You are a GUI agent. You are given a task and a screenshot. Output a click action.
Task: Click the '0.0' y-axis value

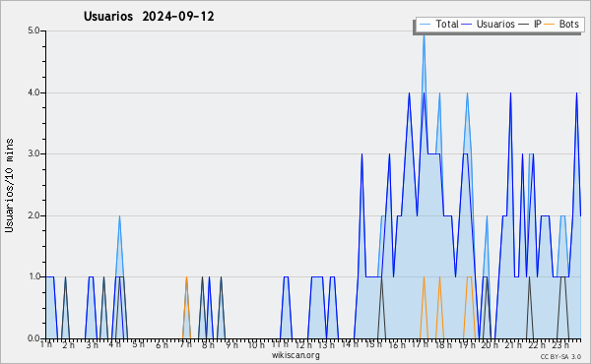tap(33, 338)
